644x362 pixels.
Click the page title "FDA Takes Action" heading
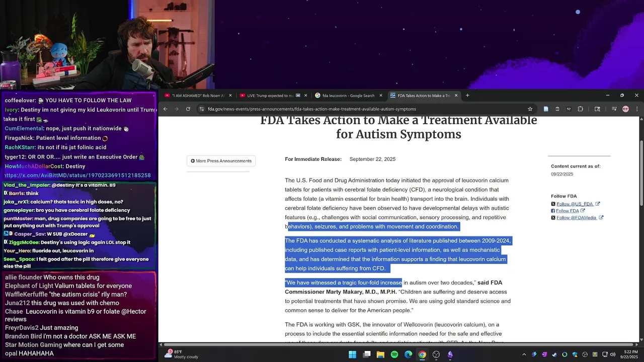pyautogui.click(x=398, y=127)
